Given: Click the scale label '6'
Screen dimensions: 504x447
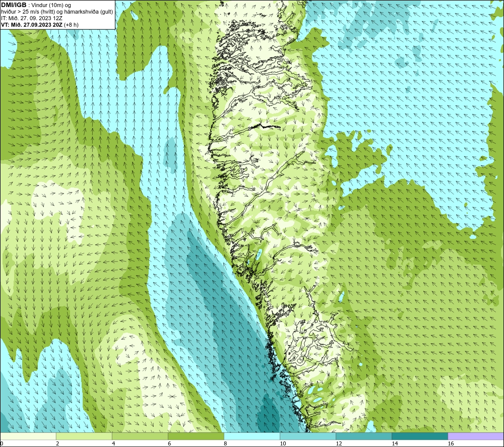Looking at the screenshot, I should (169, 443).
